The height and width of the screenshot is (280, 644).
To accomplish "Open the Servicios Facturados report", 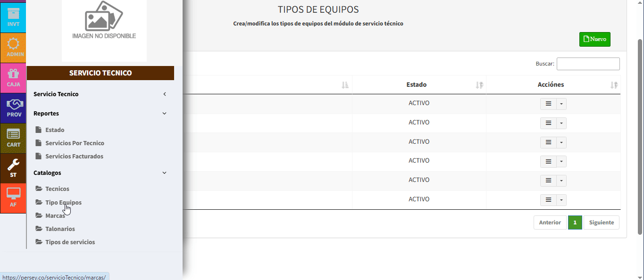I will coord(74,156).
